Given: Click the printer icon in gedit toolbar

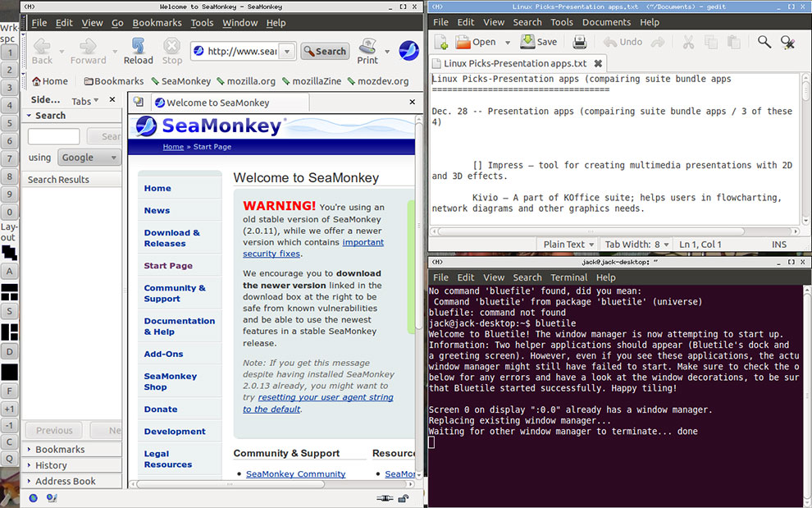Looking at the screenshot, I should [580, 42].
